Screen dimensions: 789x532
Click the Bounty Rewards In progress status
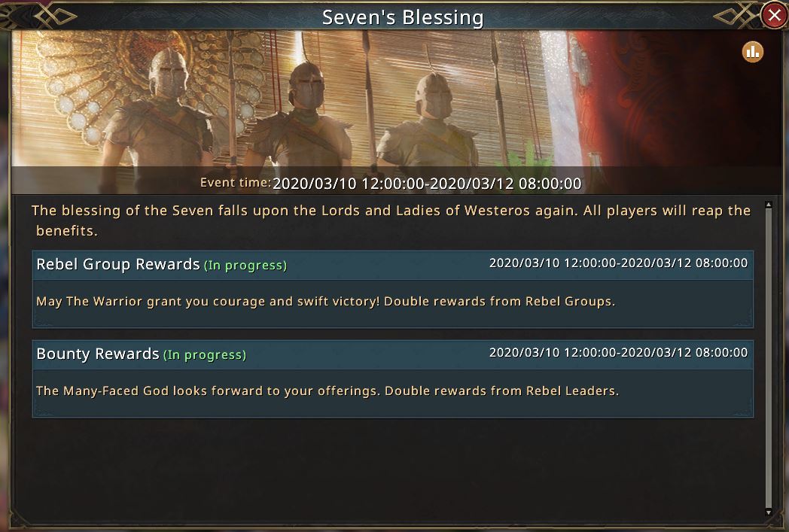[205, 354]
